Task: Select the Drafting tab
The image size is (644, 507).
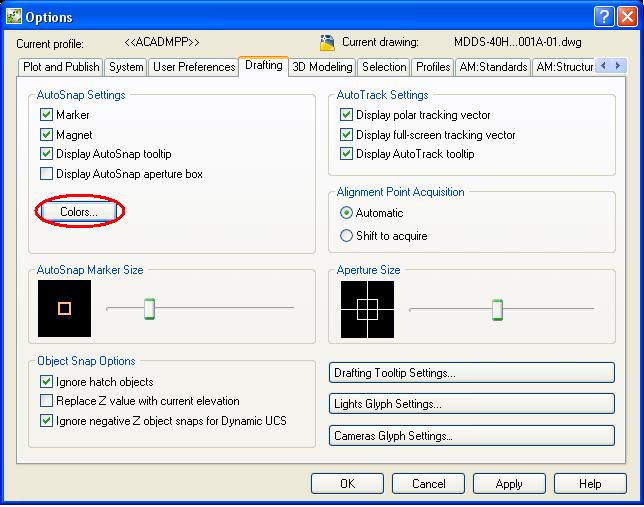Action: pos(264,66)
